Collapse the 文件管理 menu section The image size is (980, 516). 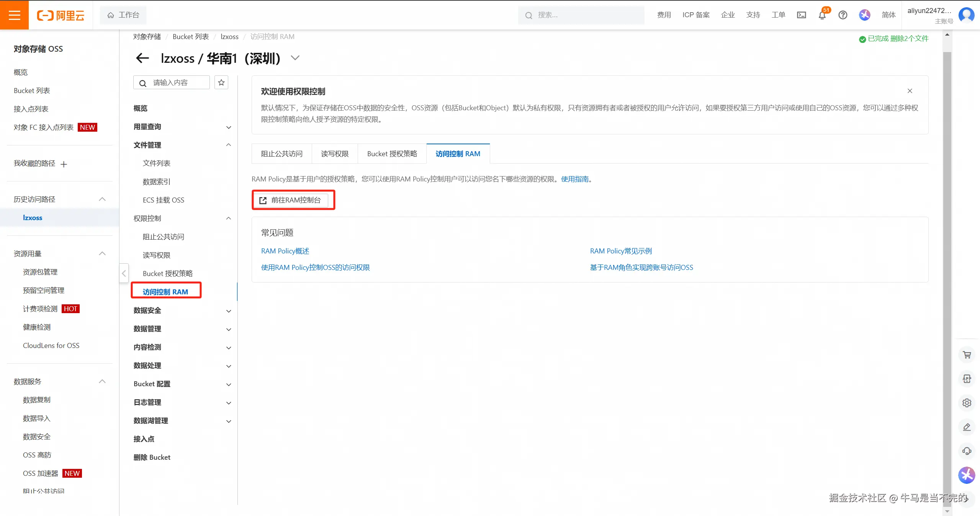[x=229, y=145]
